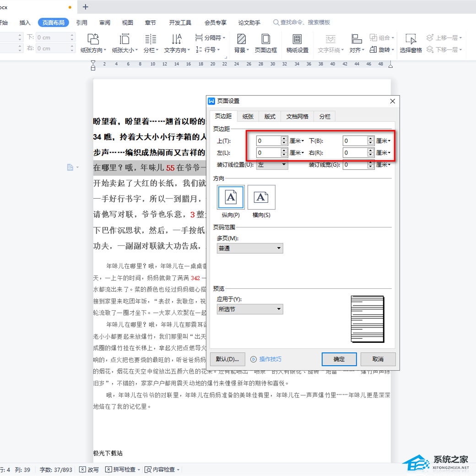Viewport: 476px width, 476px height.
Task: Open gutter position (装订线位置) dropdown
Action: (x=272, y=164)
